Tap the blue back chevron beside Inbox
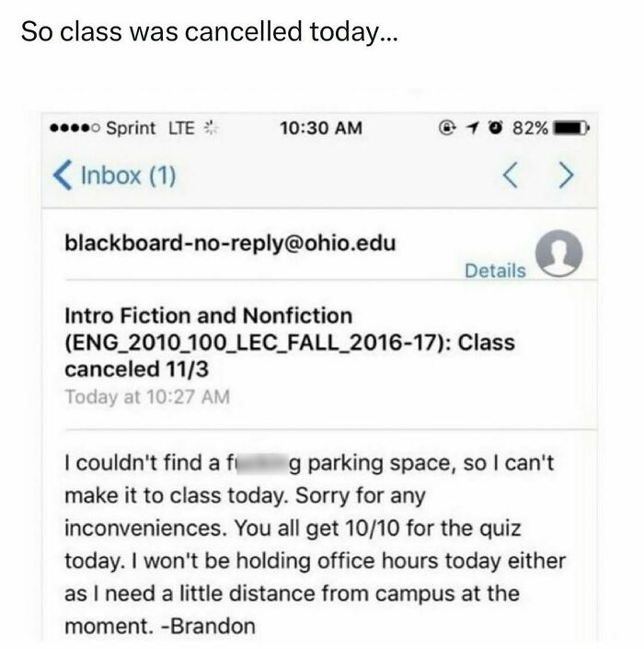 pos(63,176)
